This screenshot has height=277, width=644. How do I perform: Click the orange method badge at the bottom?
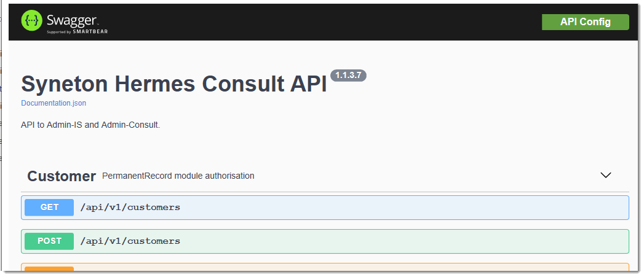tap(49, 269)
